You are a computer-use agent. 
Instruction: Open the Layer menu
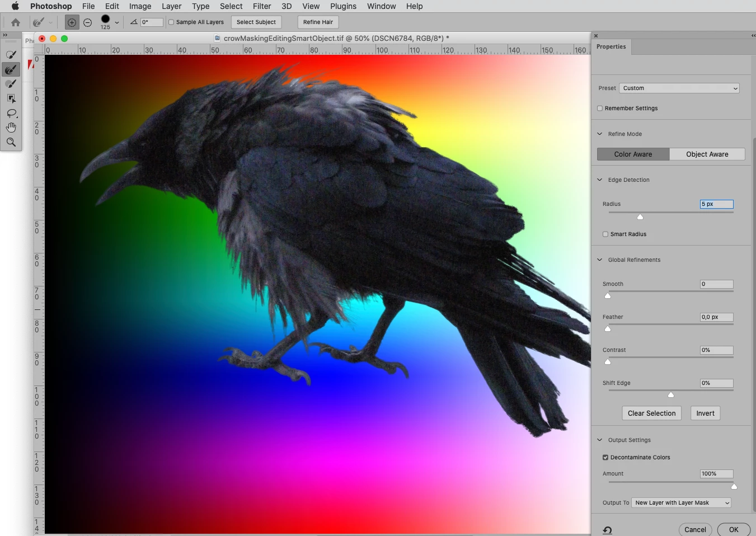pyautogui.click(x=171, y=6)
